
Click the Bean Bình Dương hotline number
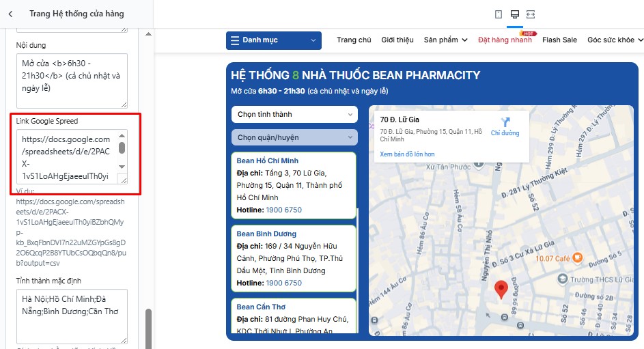[284, 283]
